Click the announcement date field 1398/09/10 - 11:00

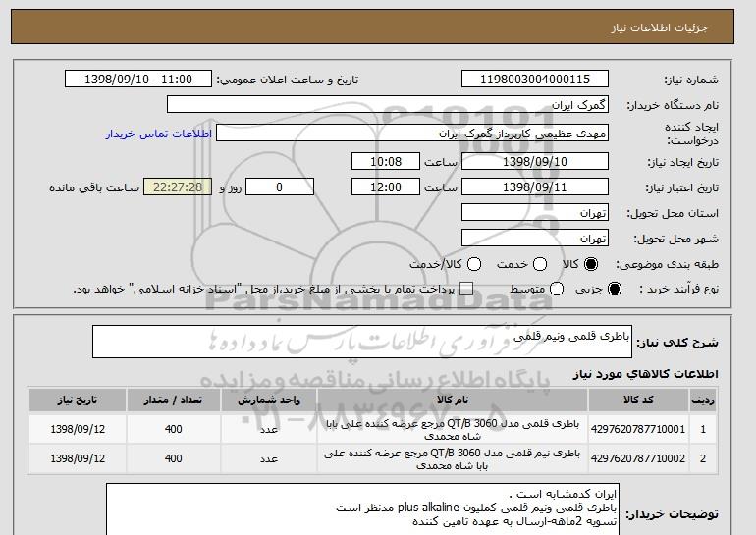(x=138, y=80)
